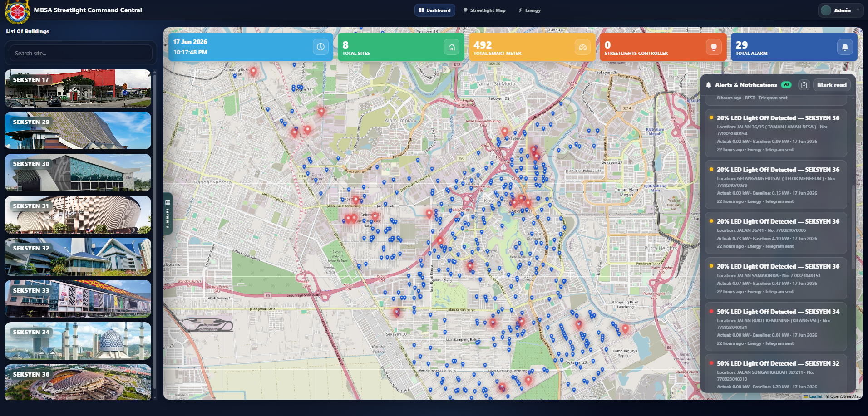868x416 pixels.
Task: Click the building list scrollbar
Action: click(x=155, y=231)
